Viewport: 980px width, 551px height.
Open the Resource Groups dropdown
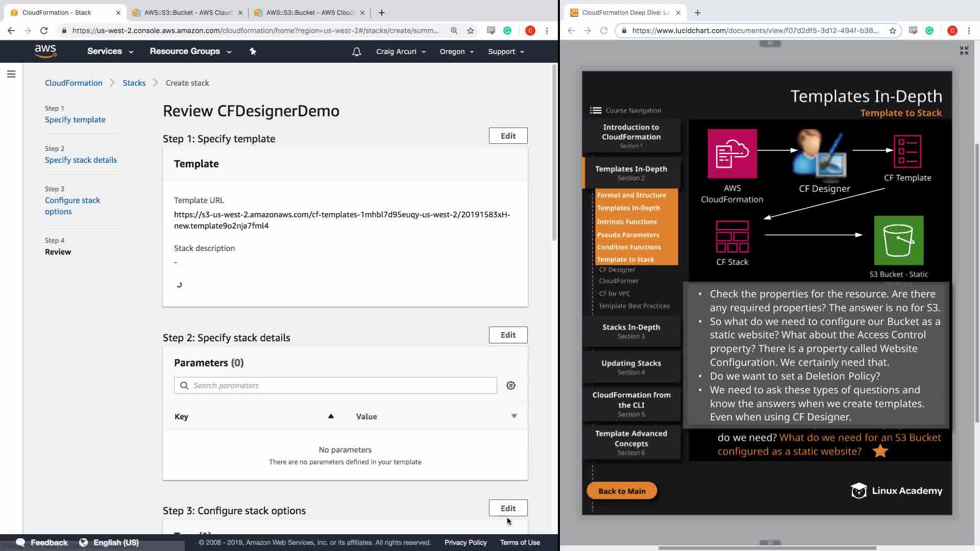click(x=190, y=52)
